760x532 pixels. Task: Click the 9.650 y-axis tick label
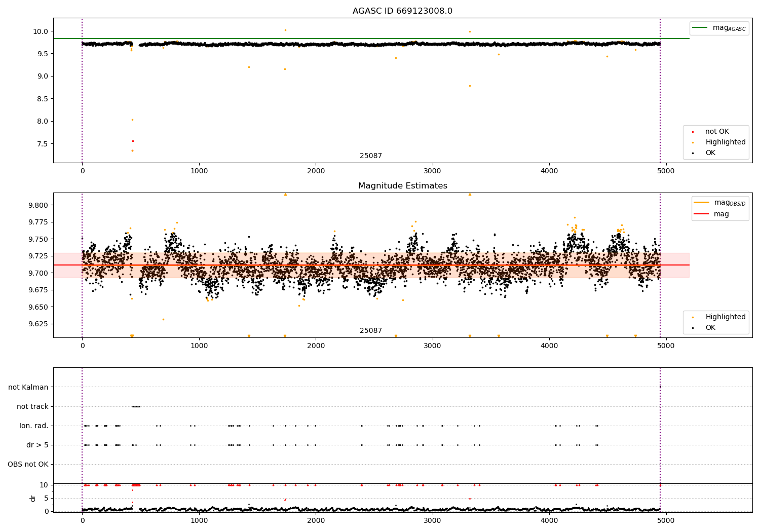point(39,307)
